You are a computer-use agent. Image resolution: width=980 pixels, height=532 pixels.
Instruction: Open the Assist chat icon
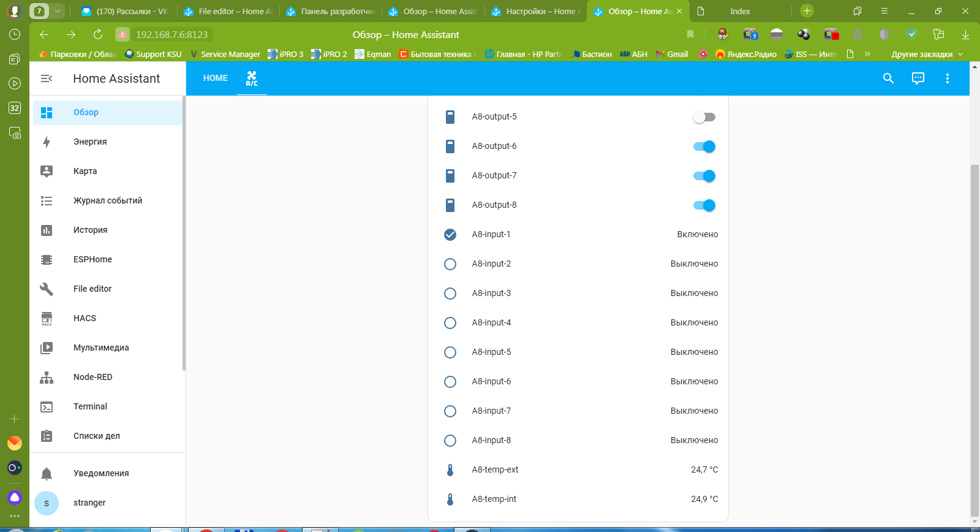pyautogui.click(x=918, y=78)
